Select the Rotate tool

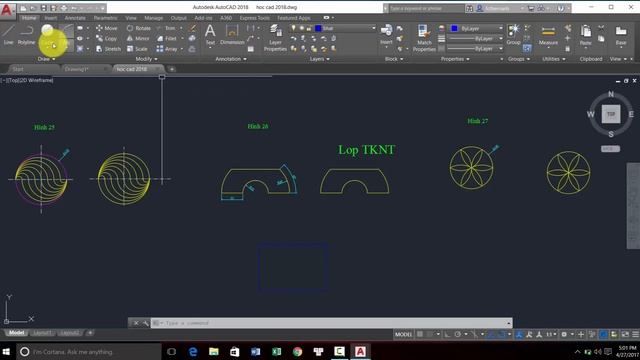(x=139, y=28)
